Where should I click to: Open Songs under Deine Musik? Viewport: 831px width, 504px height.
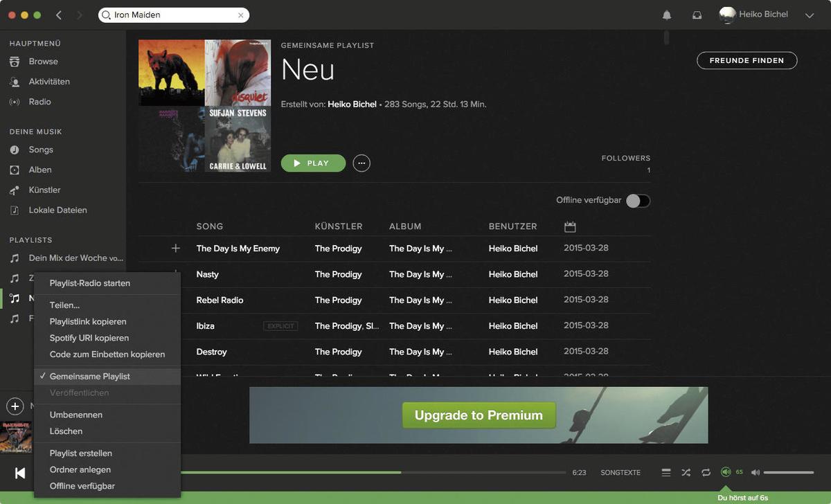(x=41, y=150)
